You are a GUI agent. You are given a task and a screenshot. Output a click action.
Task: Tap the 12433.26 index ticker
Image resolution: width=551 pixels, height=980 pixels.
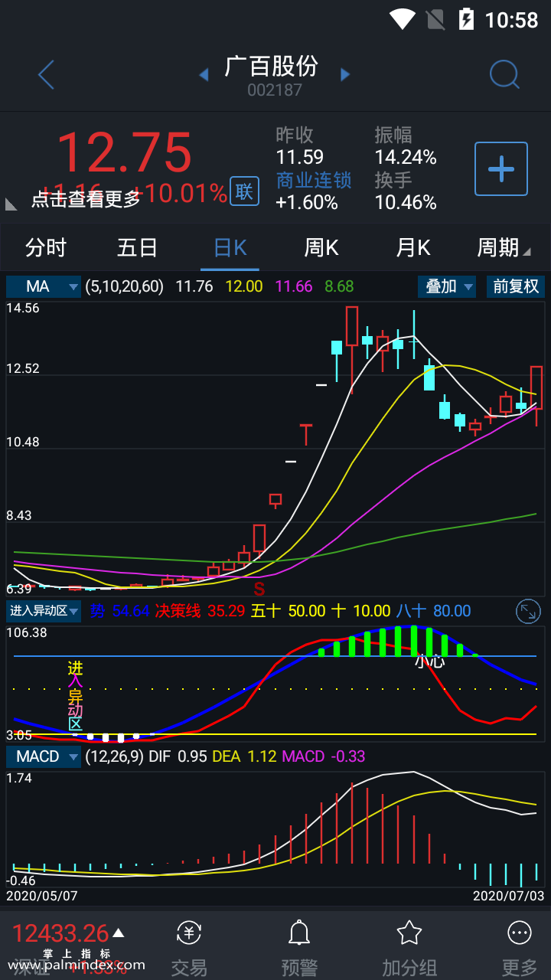(x=60, y=933)
